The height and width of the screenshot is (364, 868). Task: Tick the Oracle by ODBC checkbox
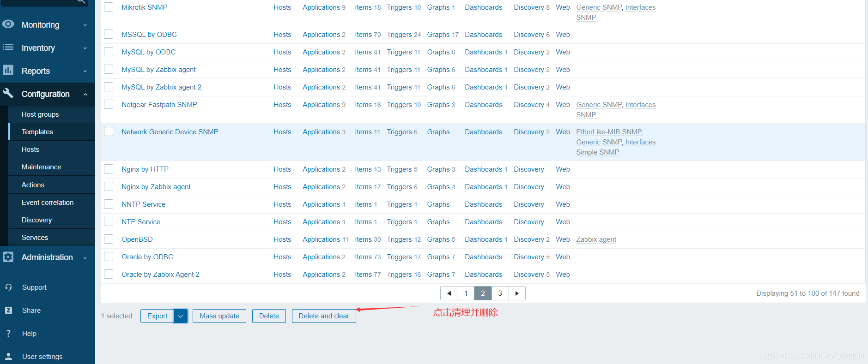[x=109, y=257]
